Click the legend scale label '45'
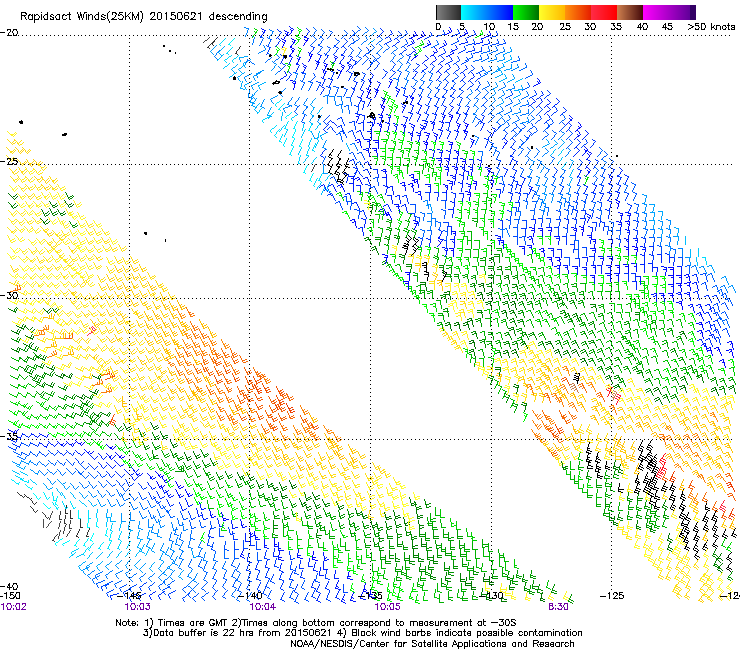Screen dimensions: 740x650 [667, 27]
